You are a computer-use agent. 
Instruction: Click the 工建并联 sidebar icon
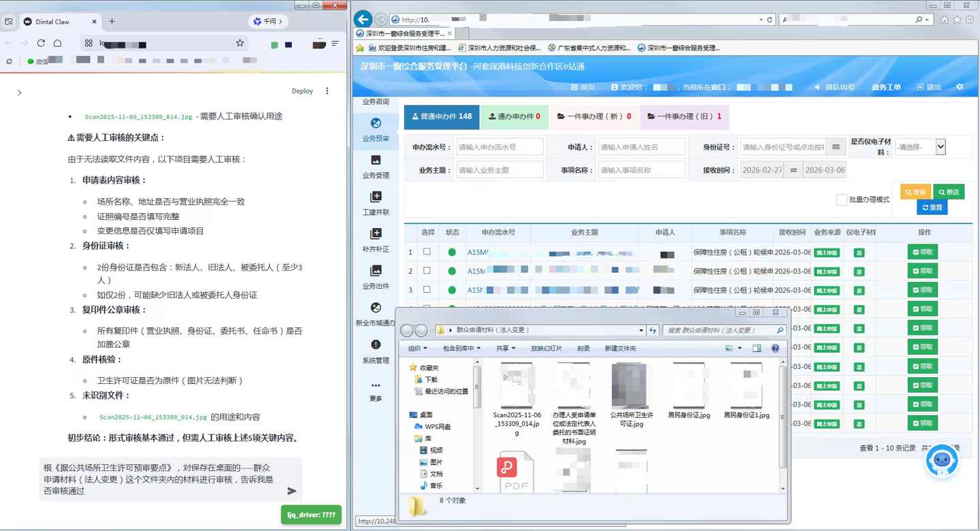(x=375, y=202)
